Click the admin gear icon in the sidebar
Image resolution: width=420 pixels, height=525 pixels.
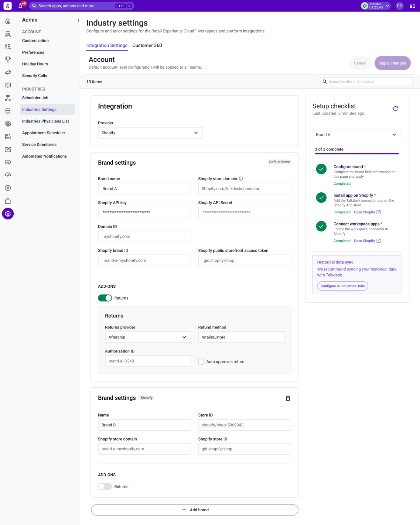[x=8, y=214]
